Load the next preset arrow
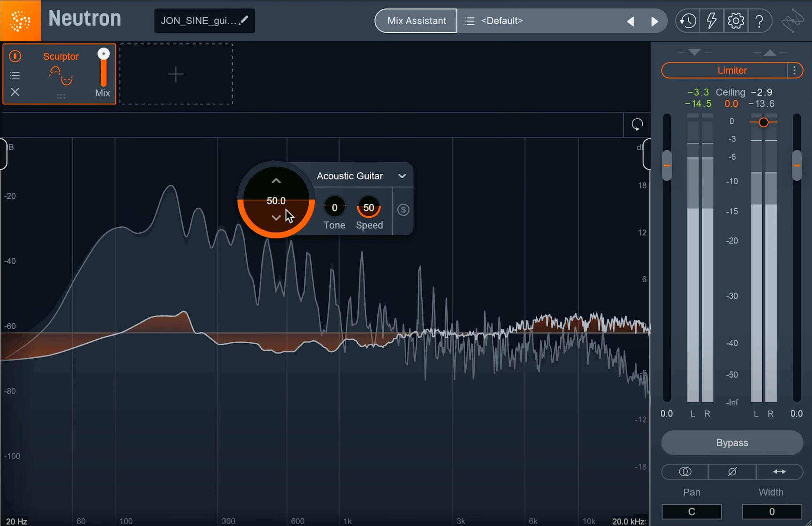Image resolution: width=812 pixels, height=526 pixels. 654,21
